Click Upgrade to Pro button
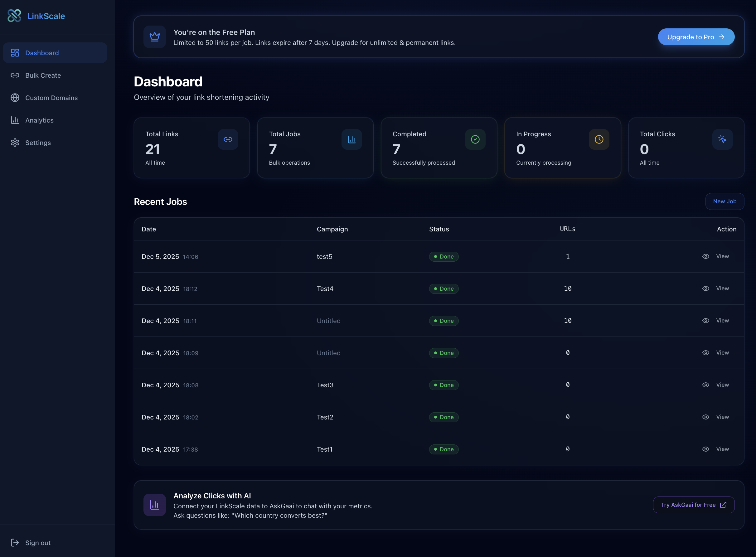This screenshot has height=557, width=756. [x=696, y=37]
